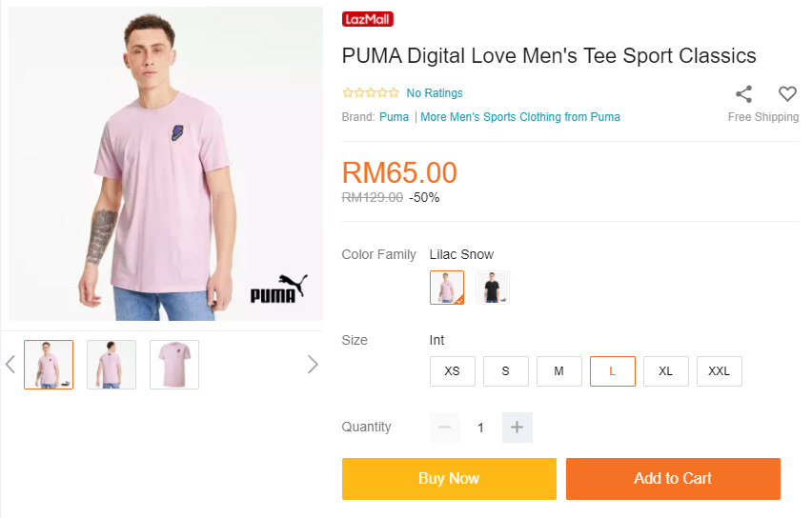Click the star rating icons
This screenshot has height=518, width=812.
371,93
